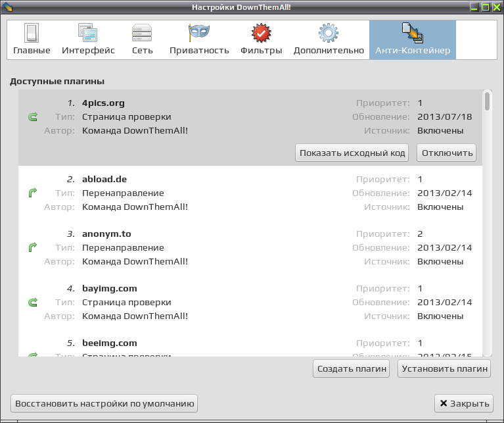Click the Доступные плагины heading
The image size is (504, 423).
[x=57, y=82]
